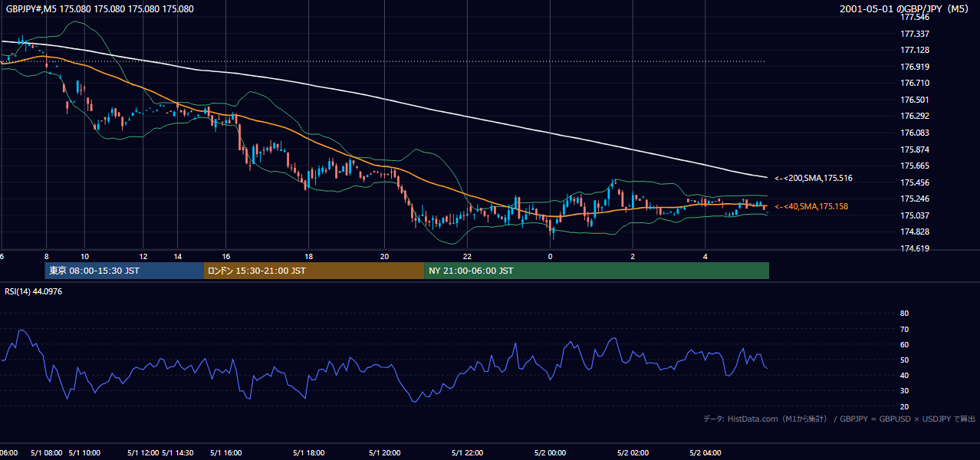Click the price axis value 176.501

click(x=914, y=100)
